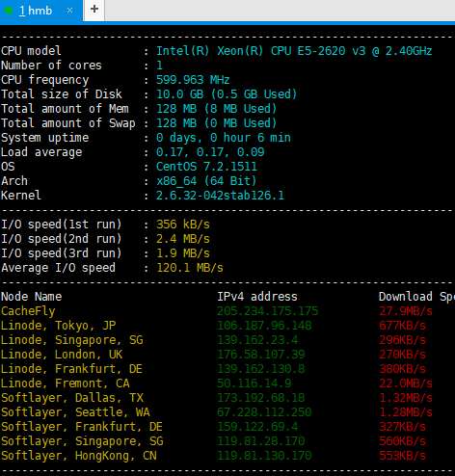Click the 'CPU frequency' label
The width and height of the screenshot is (455, 476).
click(x=45, y=80)
